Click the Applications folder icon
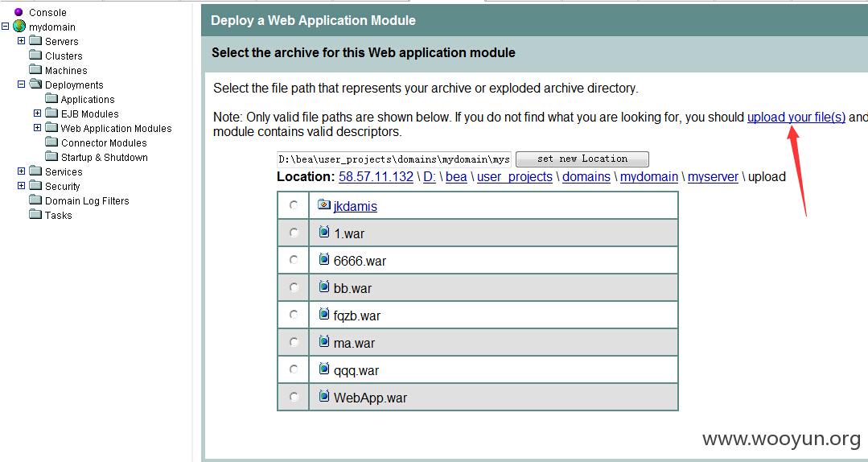868x462 pixels. pyautogui.click(x=51, y=98)
